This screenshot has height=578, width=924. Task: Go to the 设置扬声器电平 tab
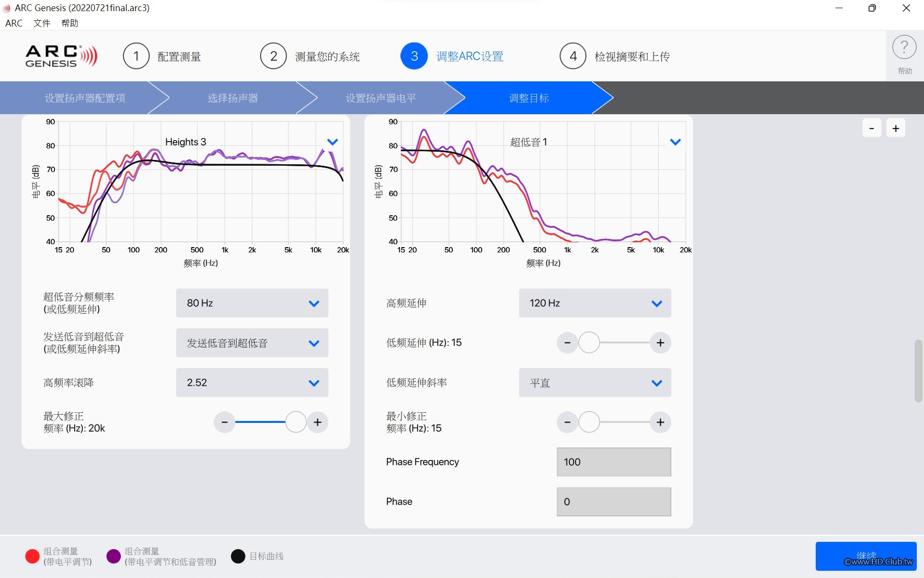(x=381, y=98)
